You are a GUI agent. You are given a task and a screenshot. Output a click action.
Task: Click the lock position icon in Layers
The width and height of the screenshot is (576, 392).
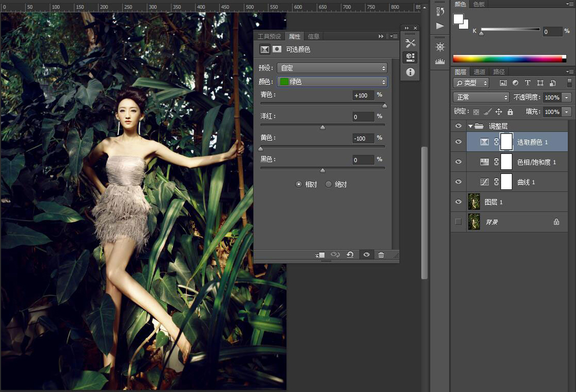click(x=498, y=112)
